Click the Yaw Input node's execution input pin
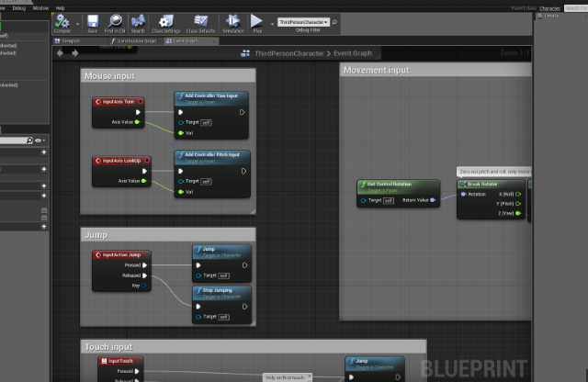Image resolution: width=588 pixels, height=382 pixels. (180, 112)
